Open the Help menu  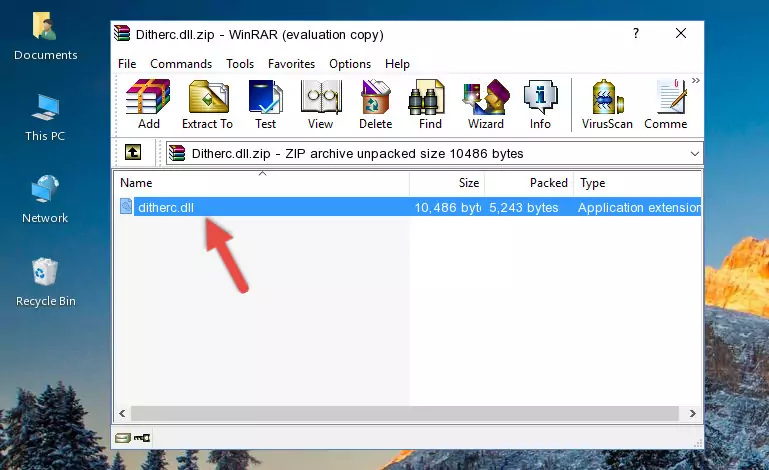coord(397,64)
